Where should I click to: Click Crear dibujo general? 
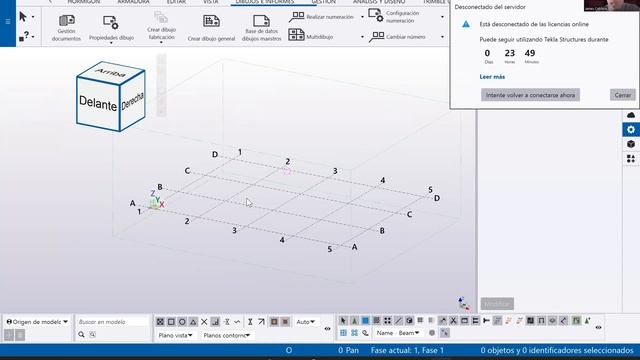point(211,28)
